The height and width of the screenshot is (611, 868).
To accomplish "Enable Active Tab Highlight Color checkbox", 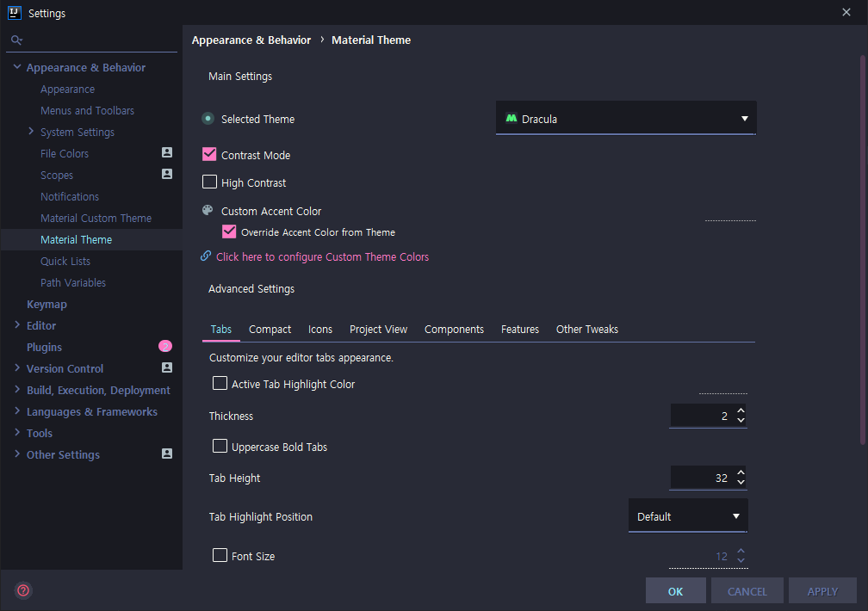I will point(220,383).
